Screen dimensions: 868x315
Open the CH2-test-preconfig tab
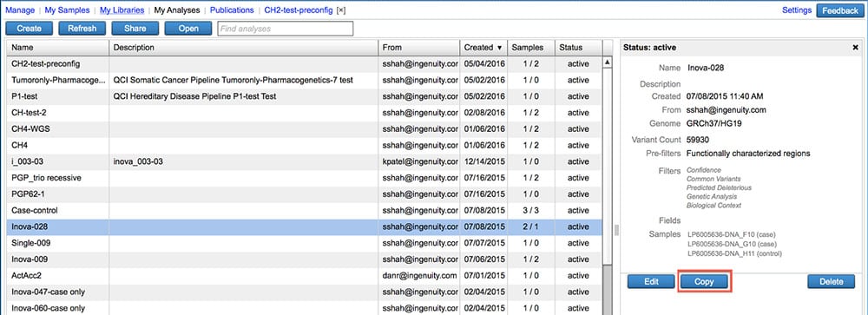point(299,10)
